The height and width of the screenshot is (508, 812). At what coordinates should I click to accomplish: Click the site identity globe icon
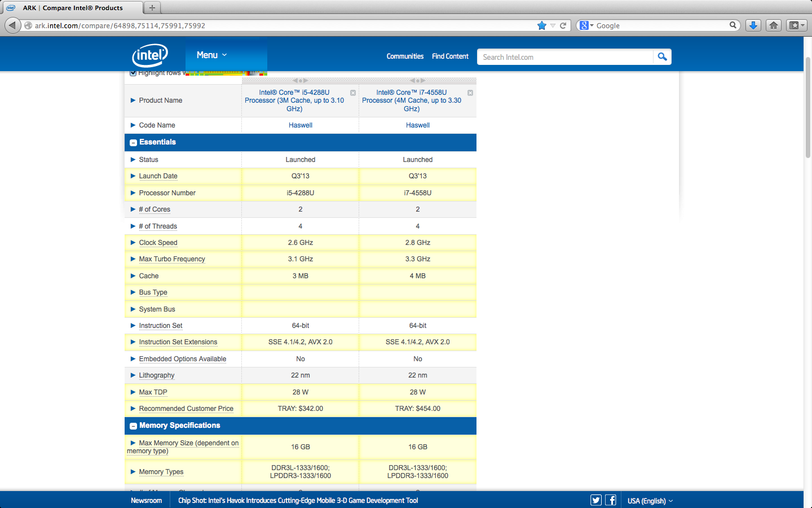[x=28, y=25]
